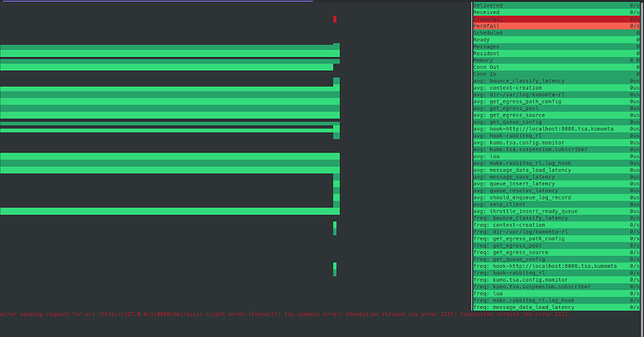Select the avg: smtp_client row
This screenshot has height=337, width=644.
click(x=556, y=204)
